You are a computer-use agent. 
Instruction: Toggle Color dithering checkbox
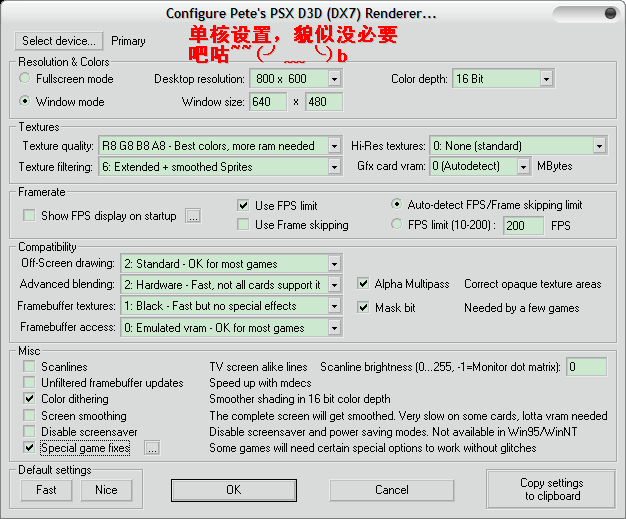coord(29,398)
